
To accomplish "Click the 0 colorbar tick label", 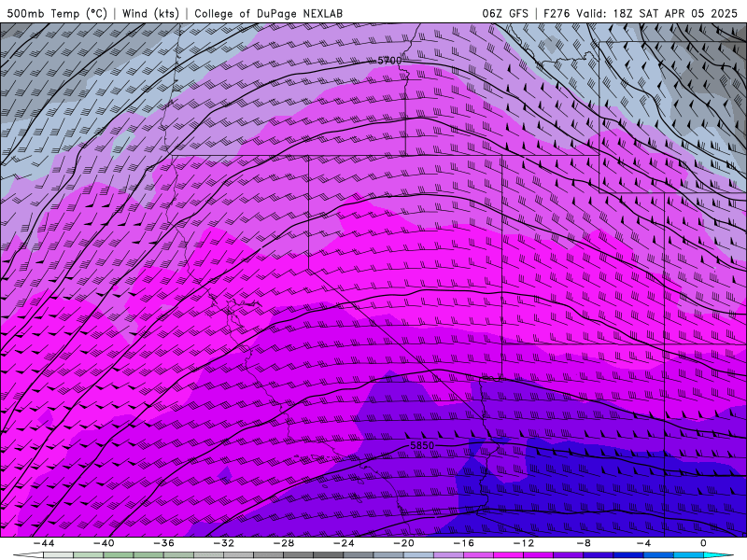I will tap(704, 543).
